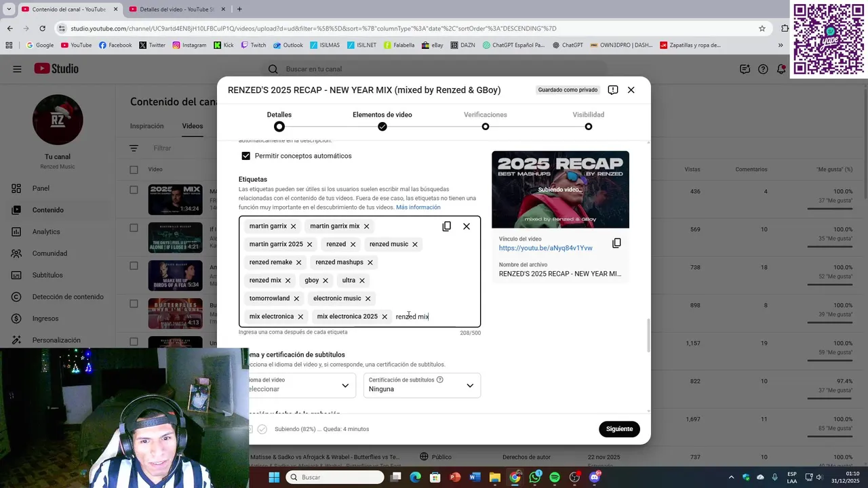This screenshot has width=868, height=488.
Task: Open Panel in the sidebar
Action: pyautogui.click(x=41, y=188)
